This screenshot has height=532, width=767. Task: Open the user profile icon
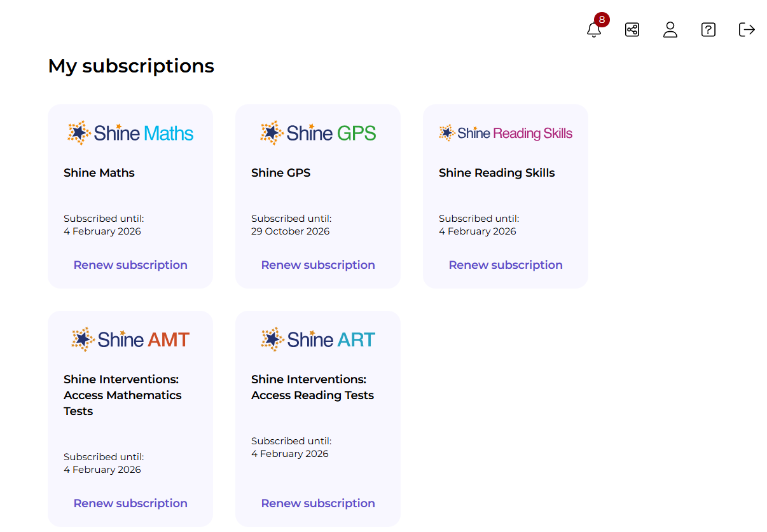pos(670,30)
